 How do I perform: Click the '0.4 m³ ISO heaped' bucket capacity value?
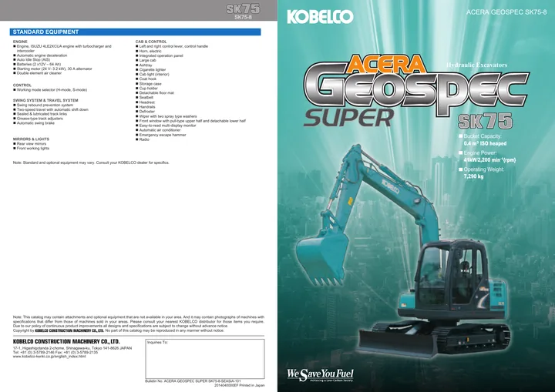point(485,144)
